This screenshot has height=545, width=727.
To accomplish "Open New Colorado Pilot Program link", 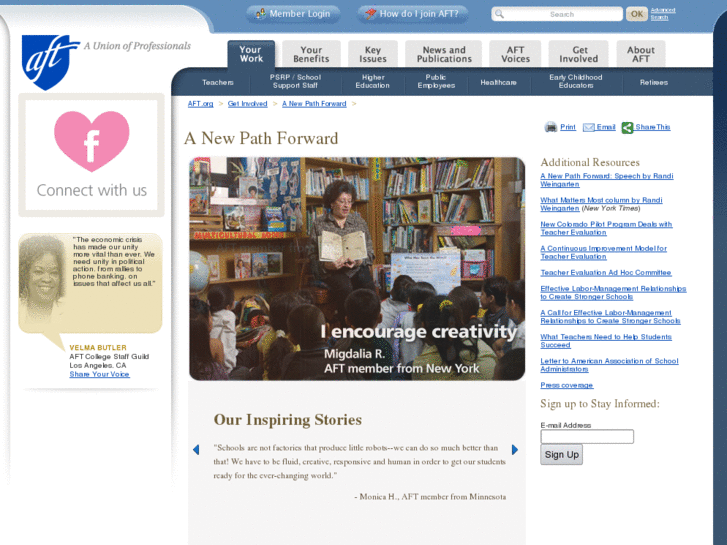I will [606, 228].
